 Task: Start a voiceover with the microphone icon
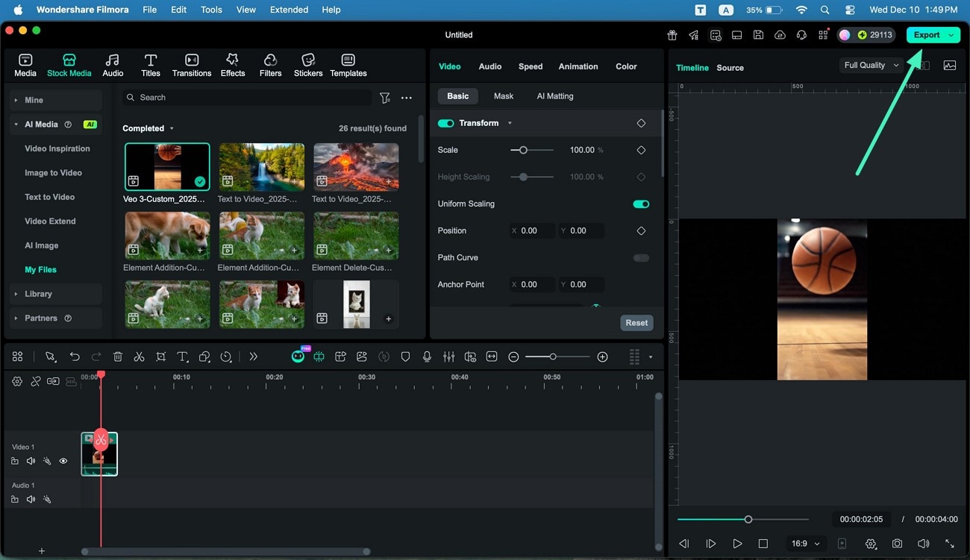tap(427, 356)
